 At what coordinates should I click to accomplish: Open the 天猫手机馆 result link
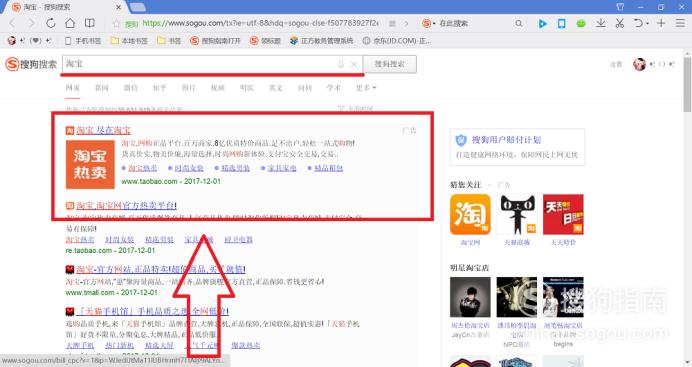[152, 311]
